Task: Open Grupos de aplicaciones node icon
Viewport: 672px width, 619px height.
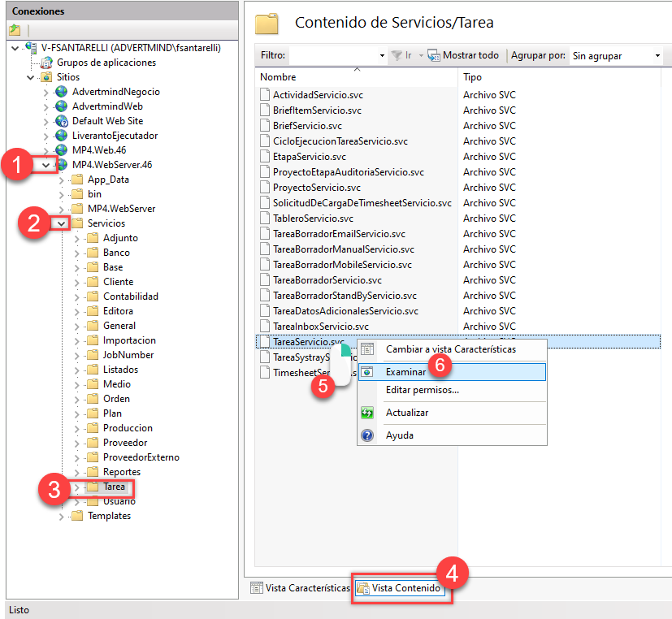Action: point(46,63)
